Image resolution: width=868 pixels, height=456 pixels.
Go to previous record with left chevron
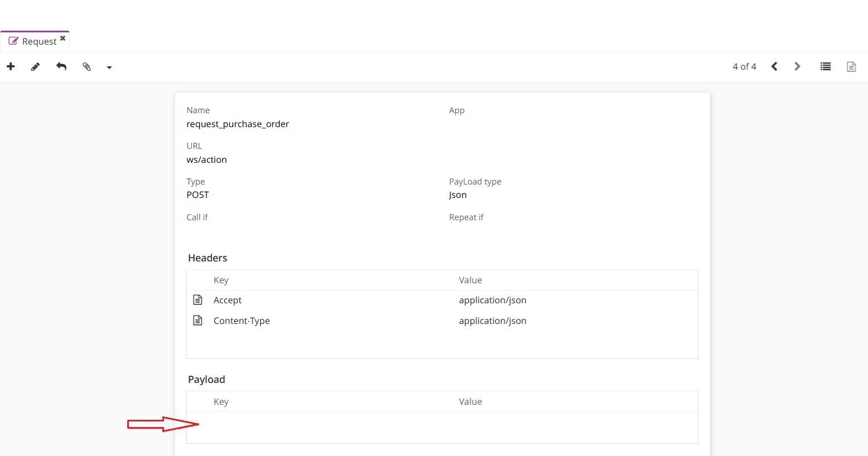[x=774, y=66]
